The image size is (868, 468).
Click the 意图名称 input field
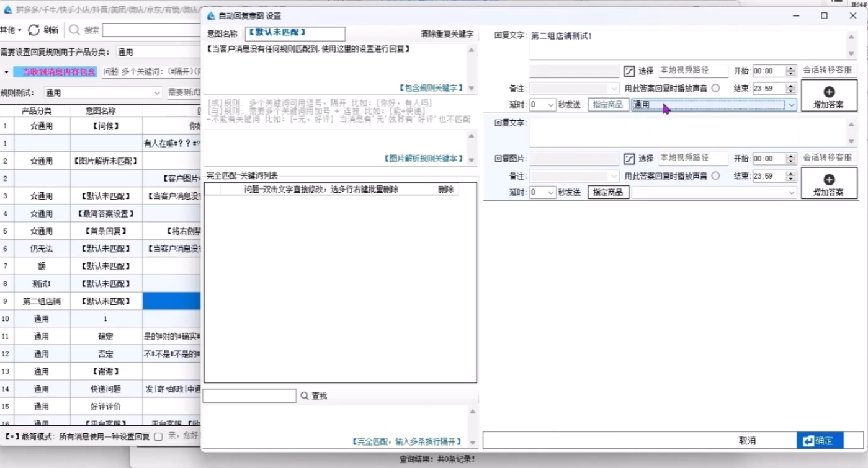[x=295, y=34]
